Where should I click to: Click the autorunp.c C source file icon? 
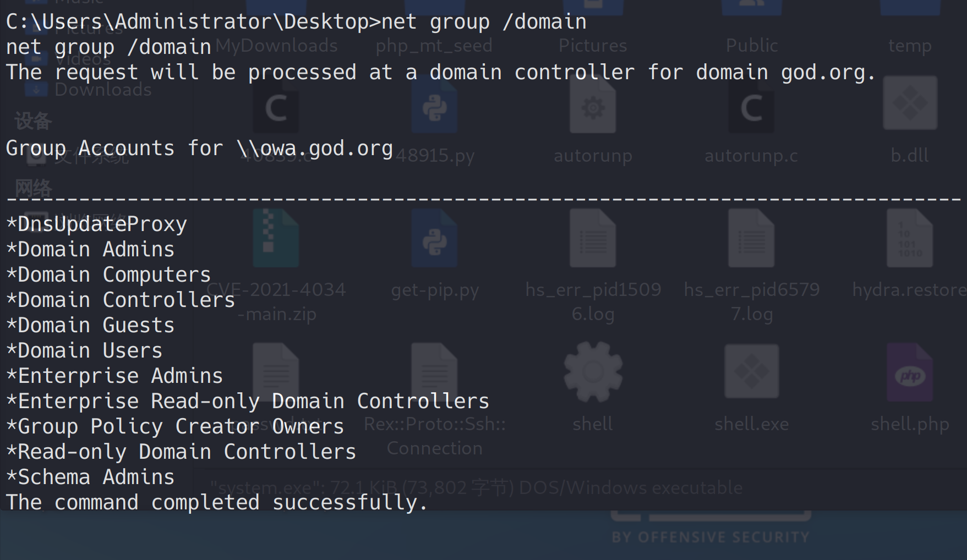click(x=751, y=108)
